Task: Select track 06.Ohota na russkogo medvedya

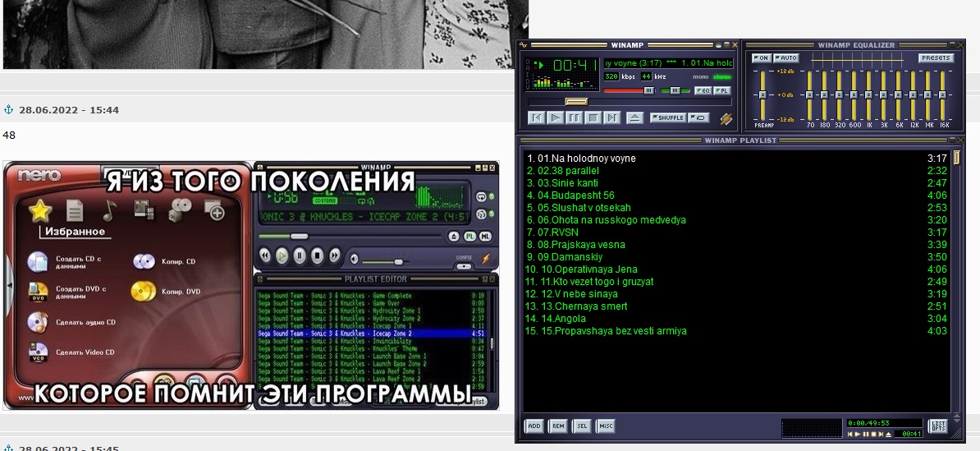Action: 737,220
